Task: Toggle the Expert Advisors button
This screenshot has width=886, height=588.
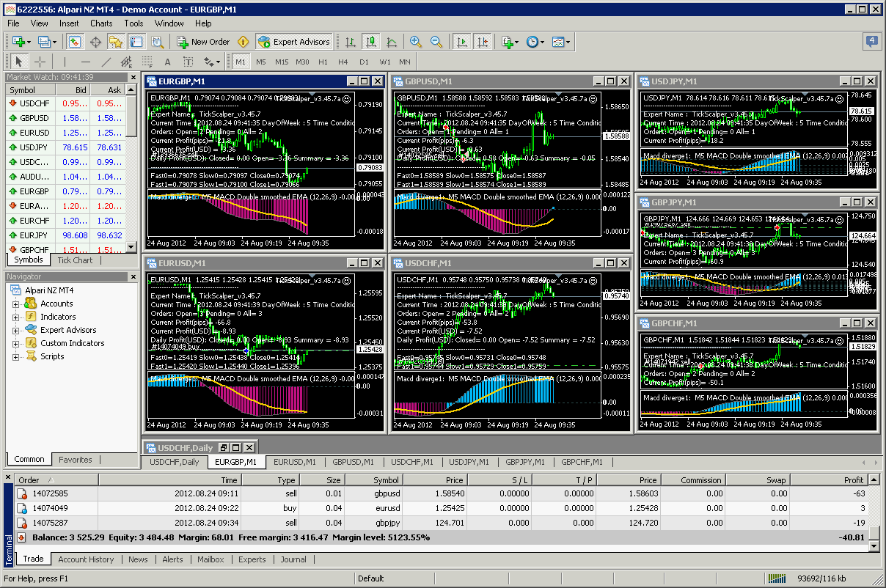Action: pyautogui.click(x=294, y=42)
